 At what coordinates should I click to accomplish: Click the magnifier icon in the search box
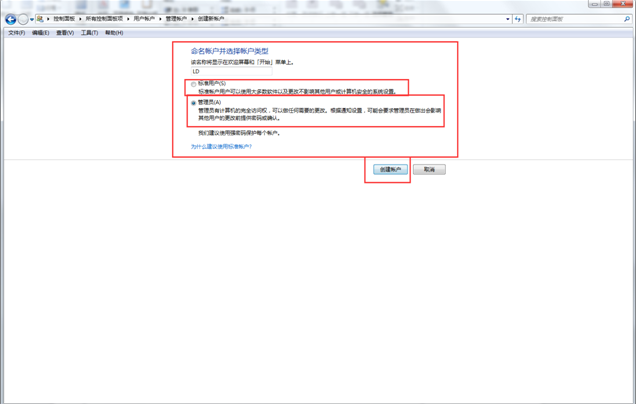(627, 19)
